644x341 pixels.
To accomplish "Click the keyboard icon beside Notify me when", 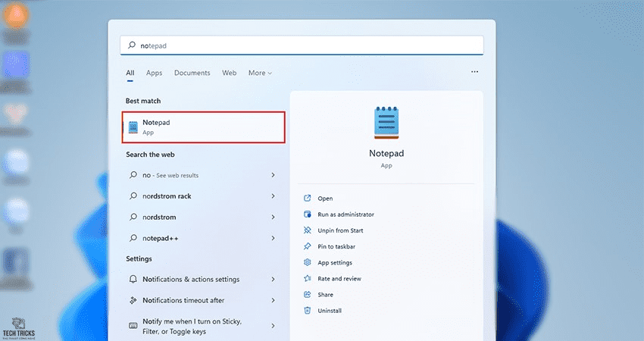I will tap(133, 326).
